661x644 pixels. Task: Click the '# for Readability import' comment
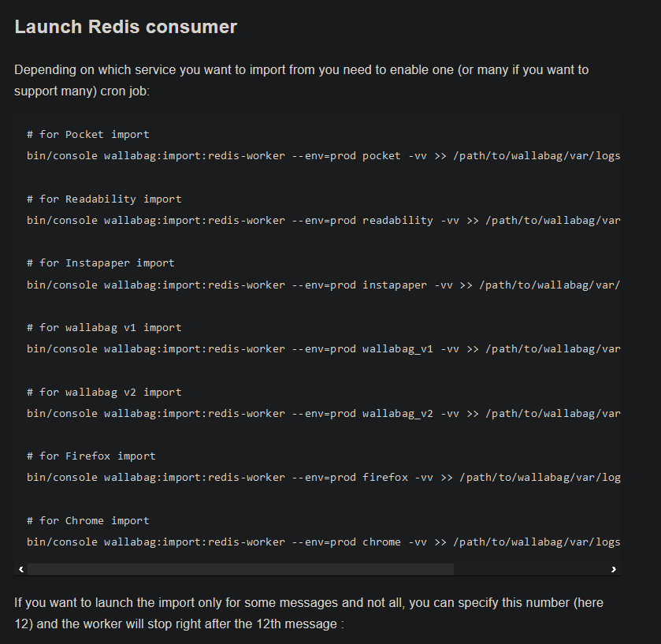click(x=104, y=199)
